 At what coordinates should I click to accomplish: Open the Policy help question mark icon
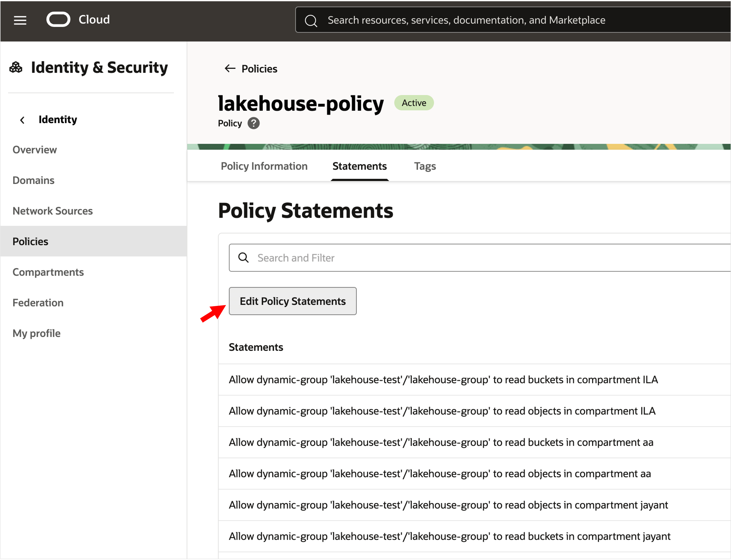pos(253,123)
